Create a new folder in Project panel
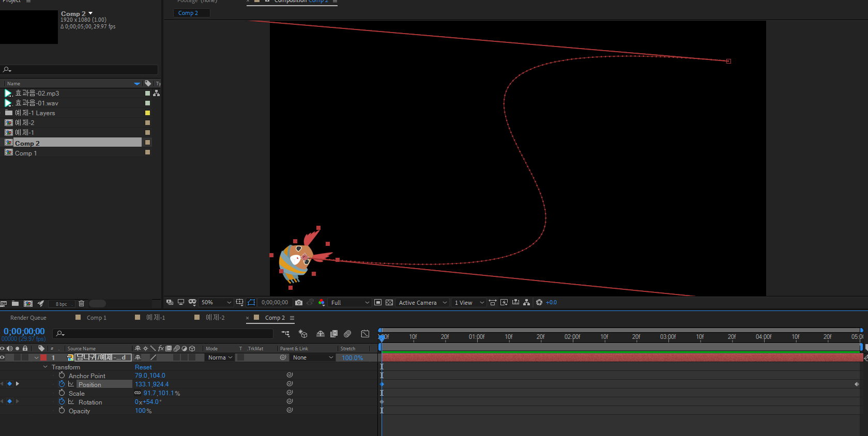This screenshot has height=436, width=868. (x=15, y=304)
